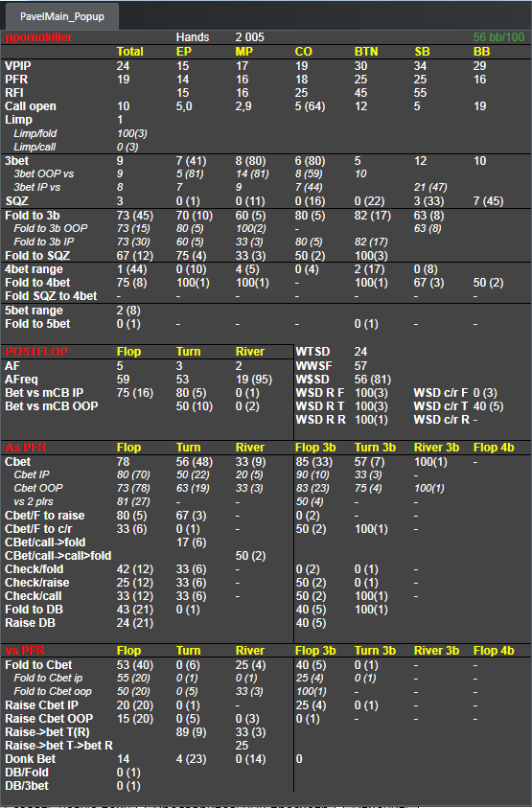Viewport: 532px width, 808px height.
Task: Click the Check/raise label
Action: [x=36, y=583]
